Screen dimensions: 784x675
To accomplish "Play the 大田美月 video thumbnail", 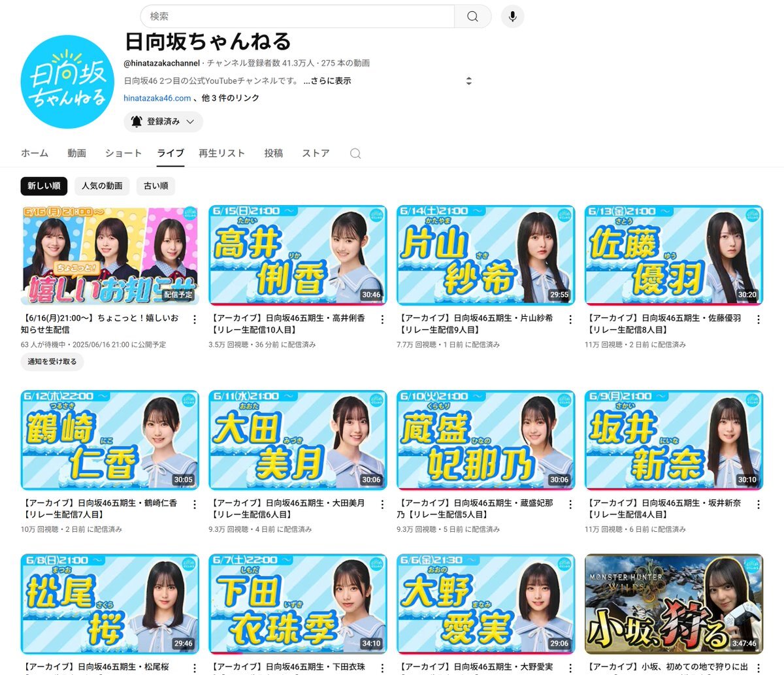I will 298,440.
